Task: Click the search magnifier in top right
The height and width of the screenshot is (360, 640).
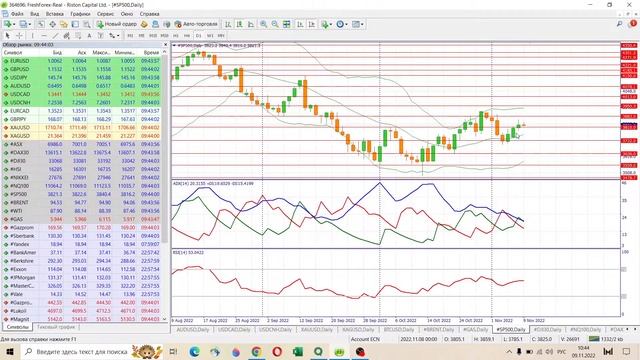Action: (x=620, y=24)
